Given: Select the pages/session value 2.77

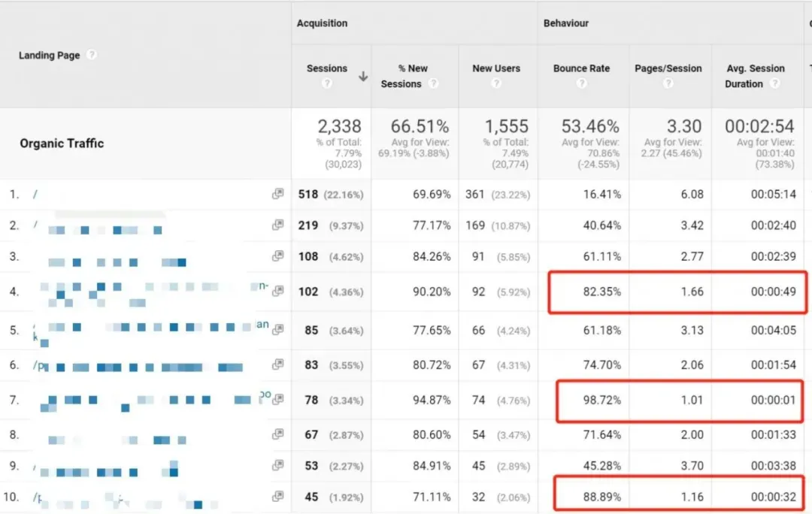Looking at the screenshot, I should [692, 256].
